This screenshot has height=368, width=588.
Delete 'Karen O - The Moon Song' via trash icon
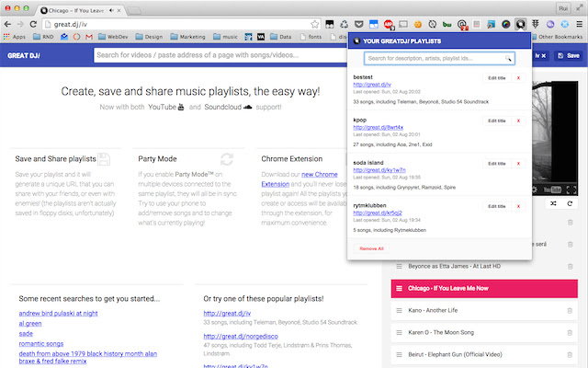click(x=570, y=333)
